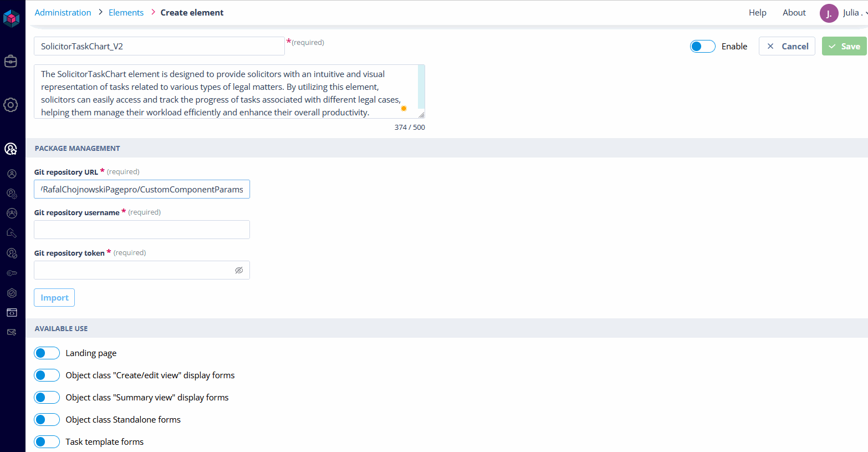Show the Git repository token via eye icon
Viewport: 868px width, 452px height.
(x=239, y=270)
